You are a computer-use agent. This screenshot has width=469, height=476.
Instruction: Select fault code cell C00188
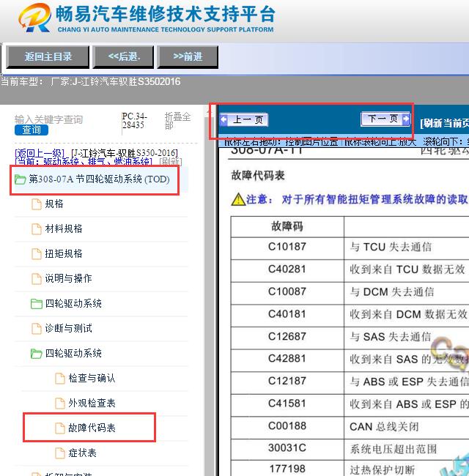[287, 426]
